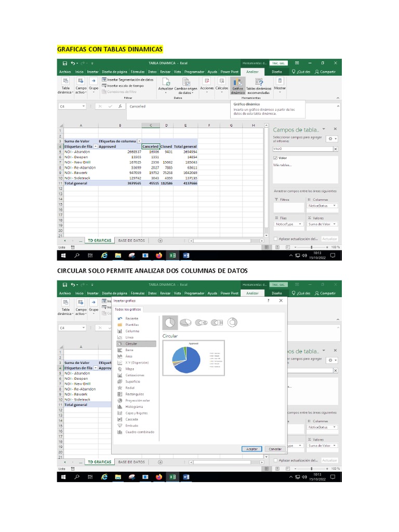Click pie chart preview thumbnail in Insertar gráfico dialog
The height and width of the screenshot is (532, 399).
pyautogui.click(x=194, y=358)
